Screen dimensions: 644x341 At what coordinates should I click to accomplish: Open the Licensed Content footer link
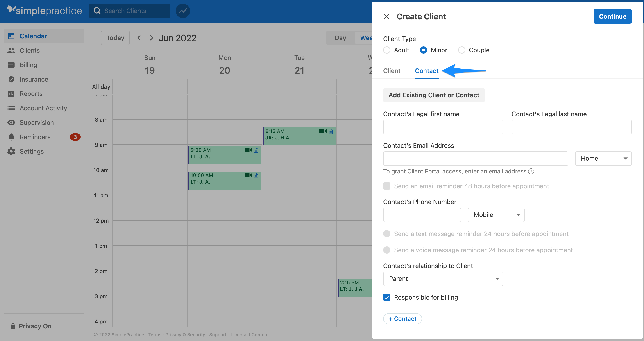(249, 335)
